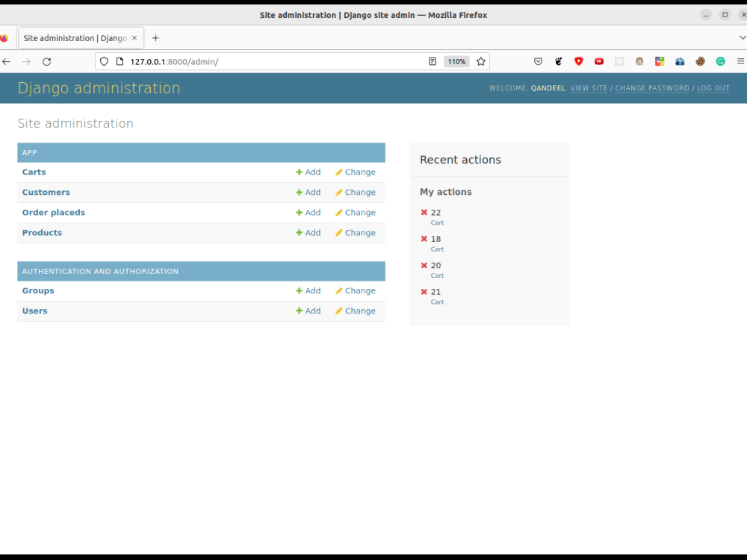
Task: Open the Pocket save icon
Action: 538,61
